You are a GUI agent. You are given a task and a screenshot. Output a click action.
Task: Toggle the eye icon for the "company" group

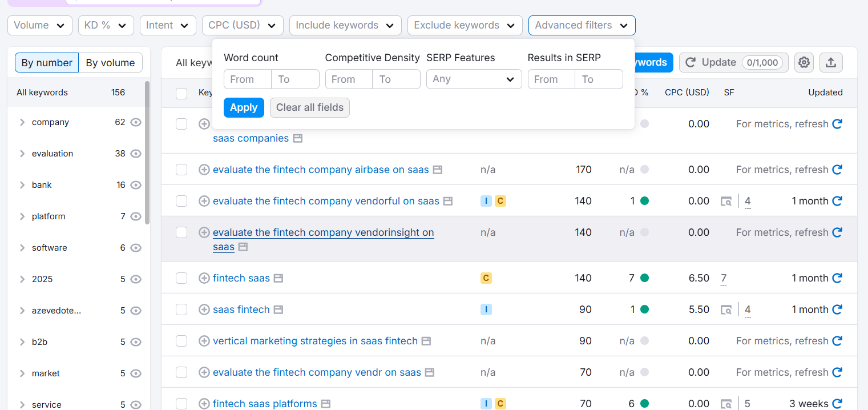[x=135, y=122]
